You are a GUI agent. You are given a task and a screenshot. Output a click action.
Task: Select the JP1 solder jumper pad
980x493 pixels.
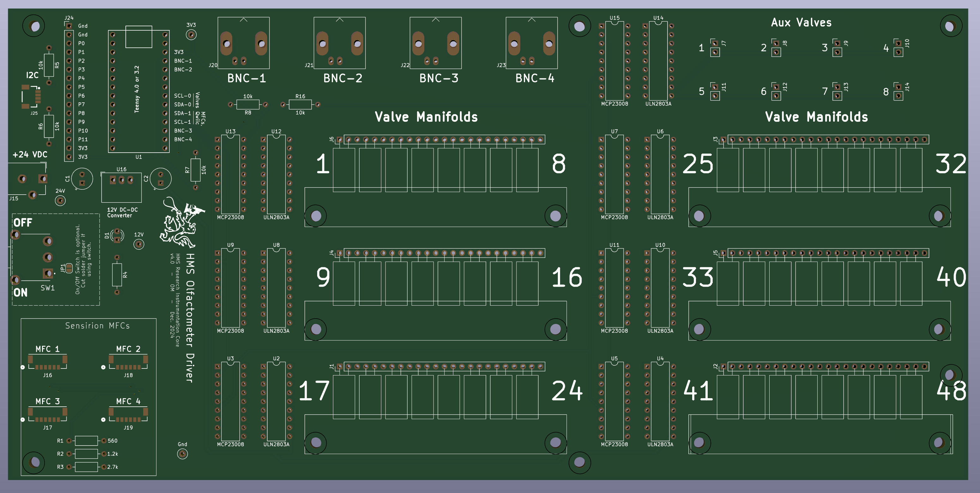tap(69, 268)
